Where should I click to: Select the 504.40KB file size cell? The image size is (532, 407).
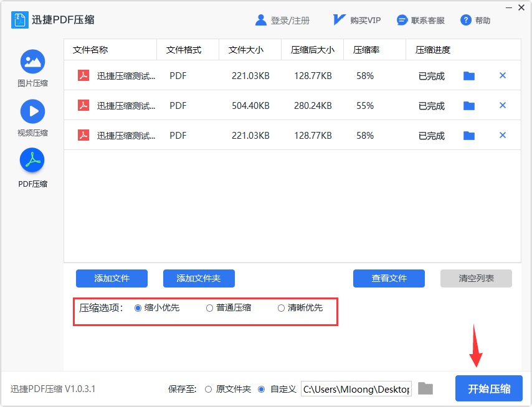pyautogui.click(x=250, y=106)
